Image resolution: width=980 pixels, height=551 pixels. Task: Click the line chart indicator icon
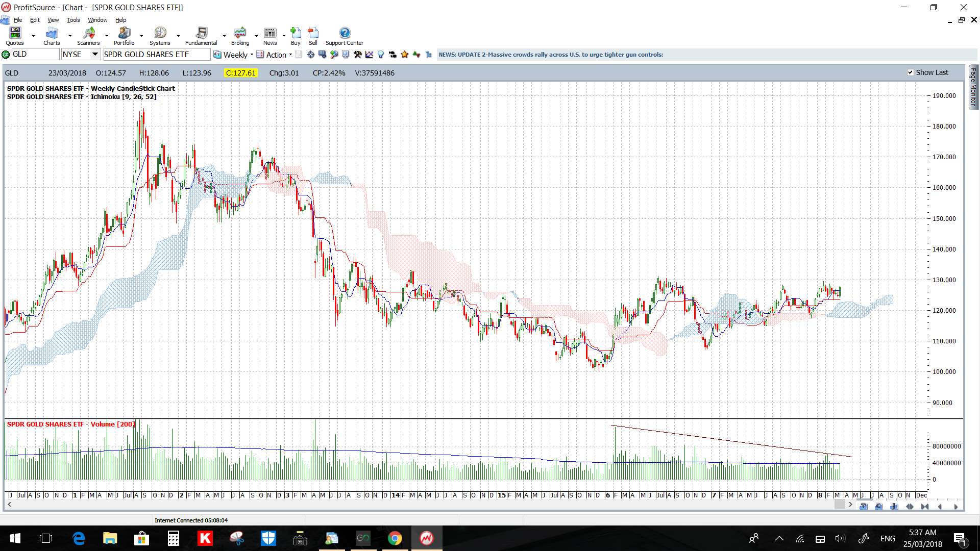369,55
